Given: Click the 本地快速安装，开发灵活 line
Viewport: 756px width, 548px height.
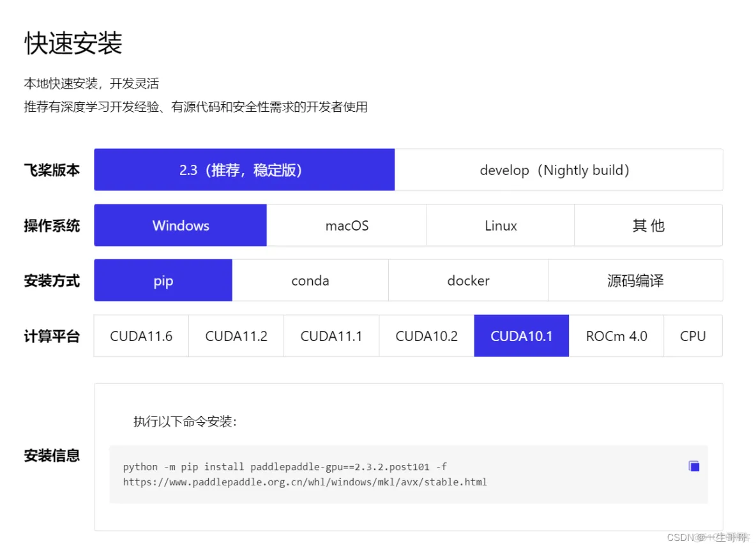Looking at the screenshot, I should click(91, 84).
